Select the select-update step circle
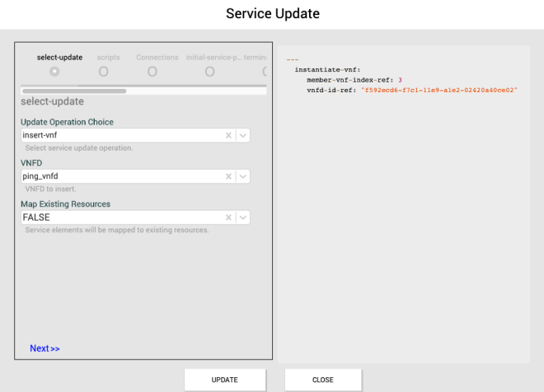The width and height of the screenshot is (544, 392). pyautogui.click(x=54, y=72)
